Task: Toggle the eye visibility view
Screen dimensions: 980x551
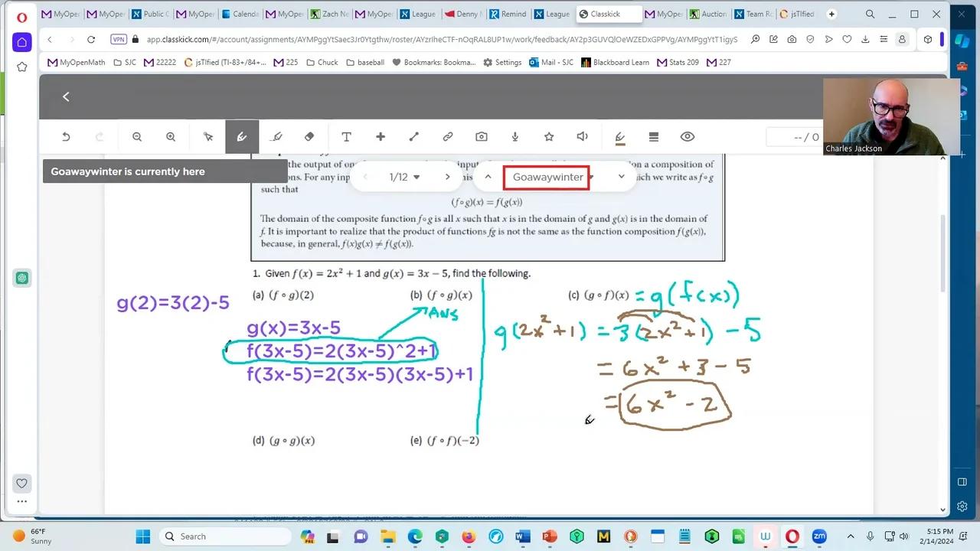Action: point(688,137)
